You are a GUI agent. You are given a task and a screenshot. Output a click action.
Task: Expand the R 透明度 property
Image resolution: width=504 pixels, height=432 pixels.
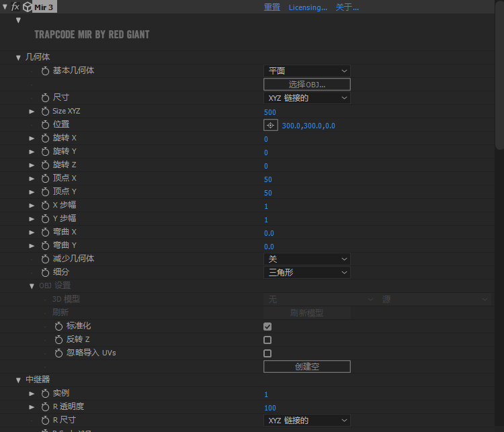32,407
